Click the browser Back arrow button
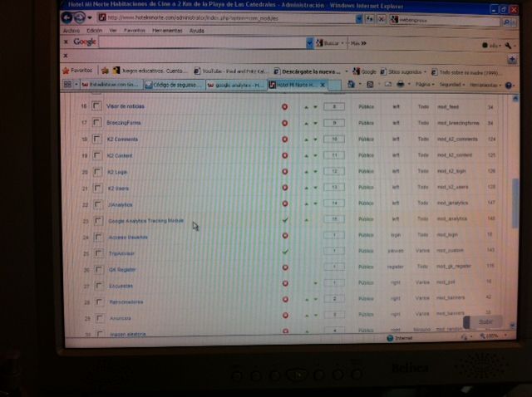Image resolution: width=532 pixels, height=397 pixels. [x=66, y=17]
